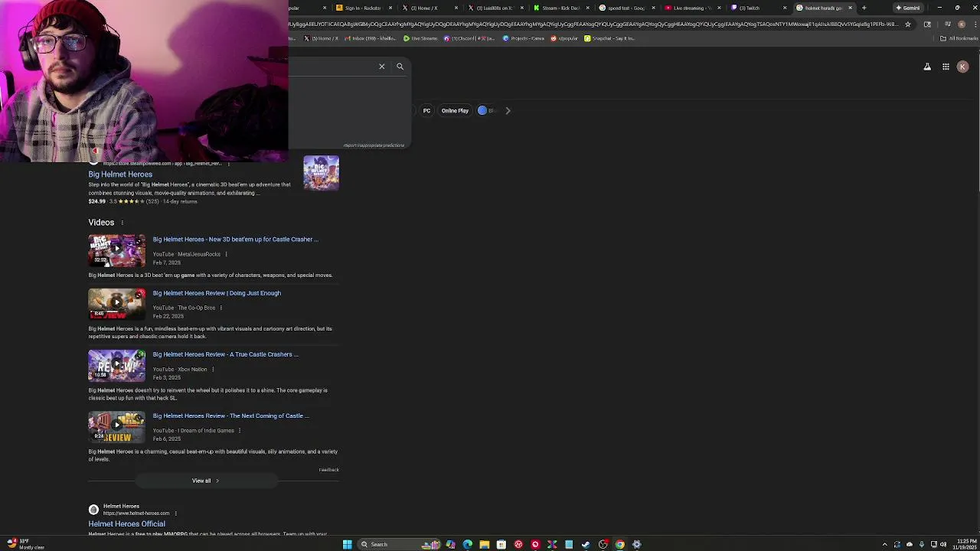Switch to the Stream - Kick Dashboard tab

560,8
